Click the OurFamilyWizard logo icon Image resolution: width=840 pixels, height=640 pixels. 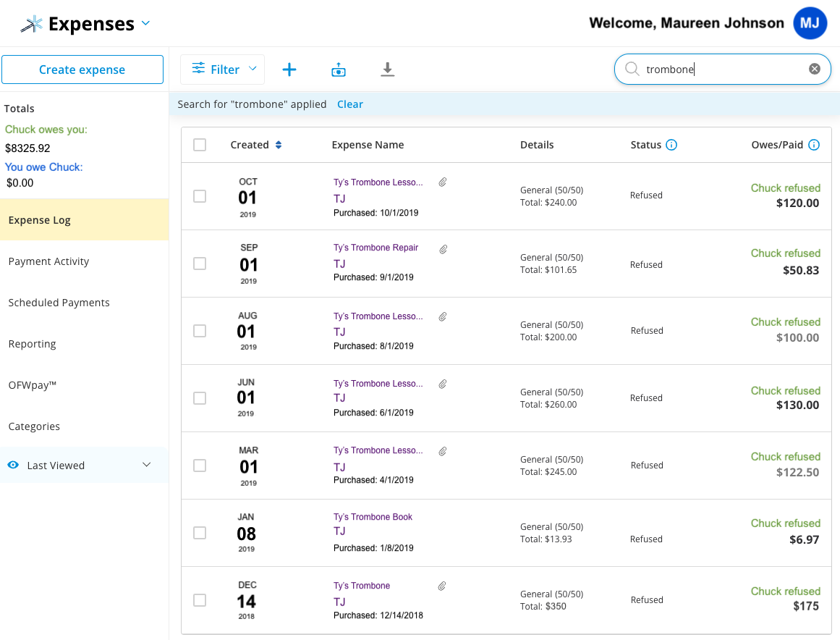pyautogui.click(x=32, y=24)
